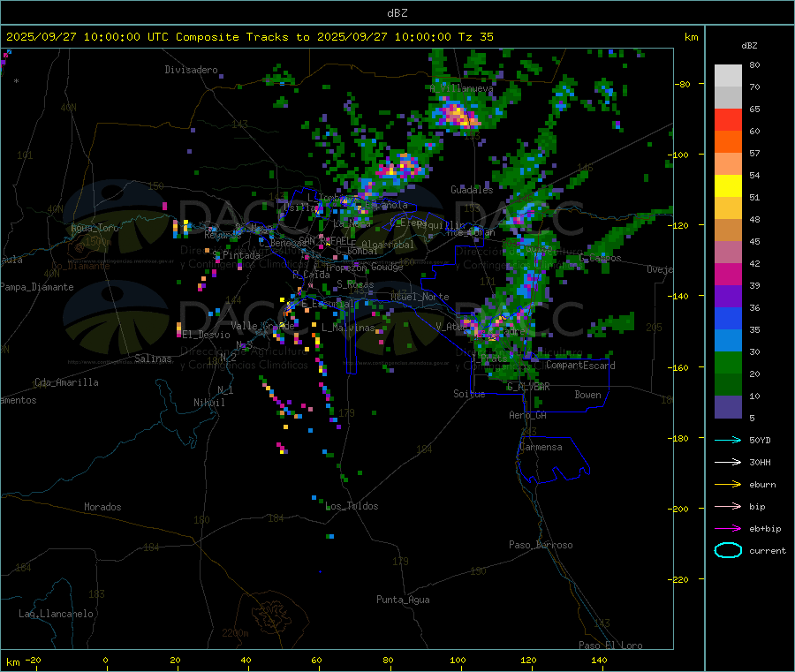Click the 'Tz 35' threshold text in header
This screenshot has width=795, height=672.
click(475, 37)
